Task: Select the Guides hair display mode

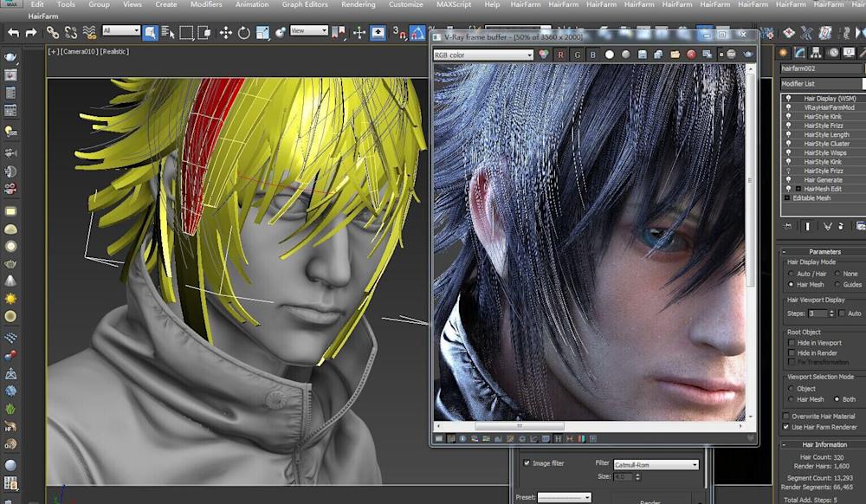Action: [x=837, y=285]
